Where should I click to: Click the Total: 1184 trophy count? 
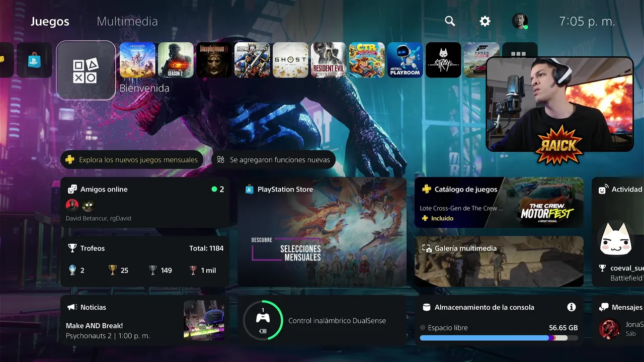coord(206,248)
